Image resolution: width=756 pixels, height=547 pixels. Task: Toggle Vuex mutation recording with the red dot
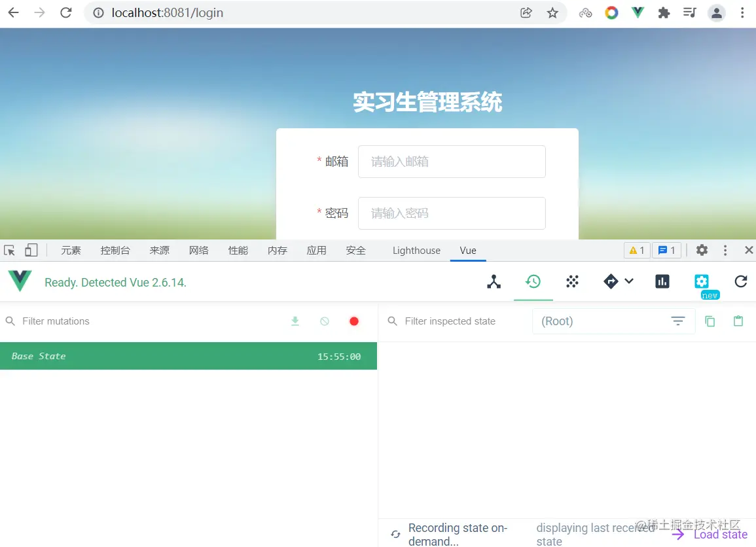coord(354,321)
